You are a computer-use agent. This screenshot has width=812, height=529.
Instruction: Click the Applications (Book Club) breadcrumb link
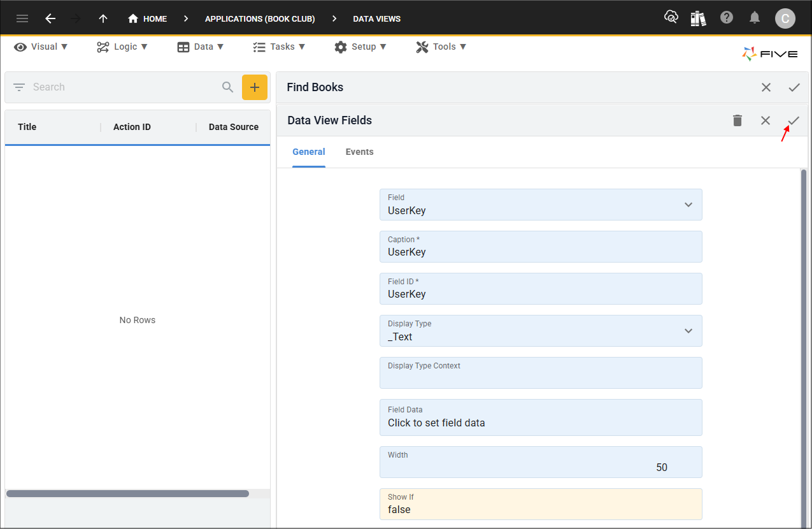[260, 18]
